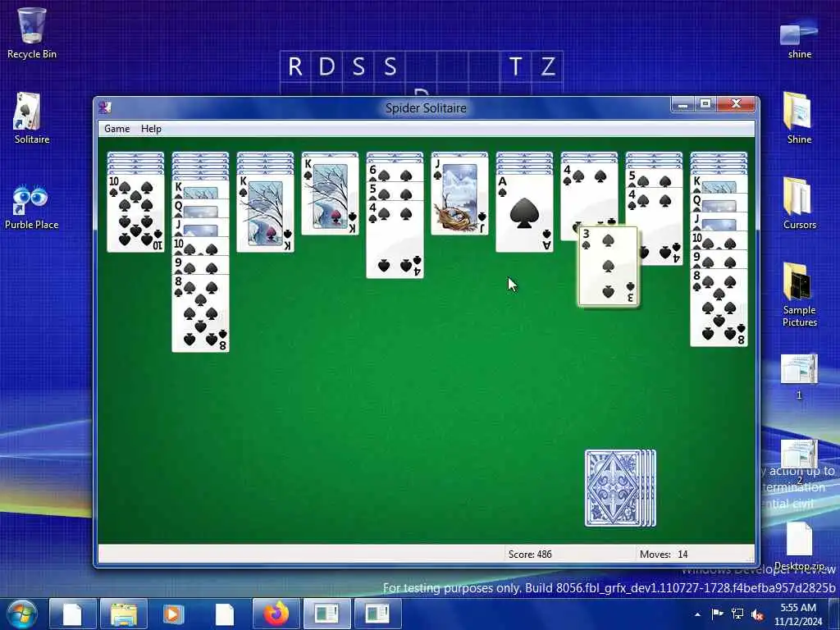Image resolution: width=840 pixels, height=630 pixels.
Task: Open the Windows Start button
Action: tap(22, 614)
